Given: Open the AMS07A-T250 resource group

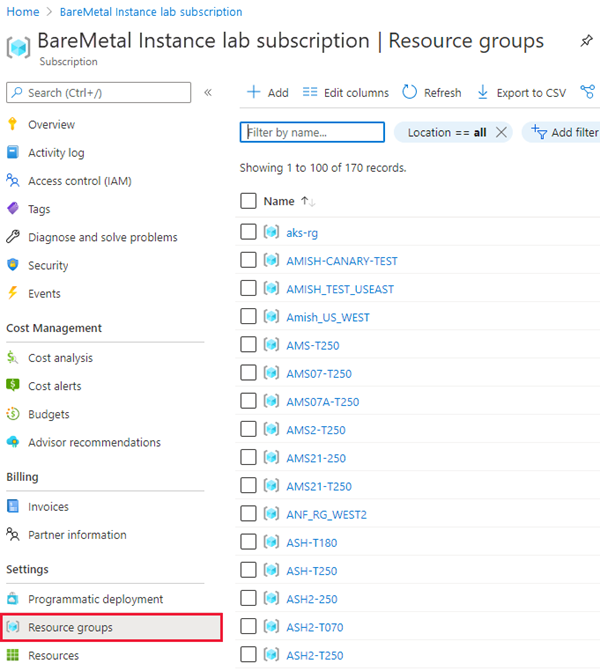Looking at the screenshot, I should [x=323, y=402].
